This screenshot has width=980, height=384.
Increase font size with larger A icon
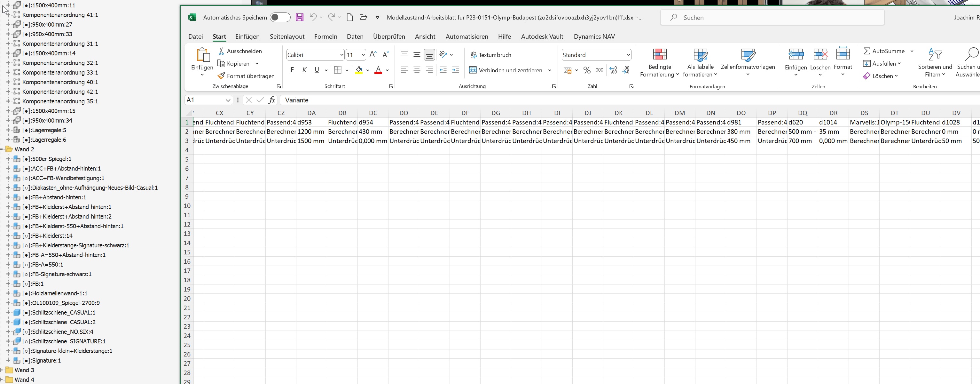pyautogui.click(x=373, y=54)
